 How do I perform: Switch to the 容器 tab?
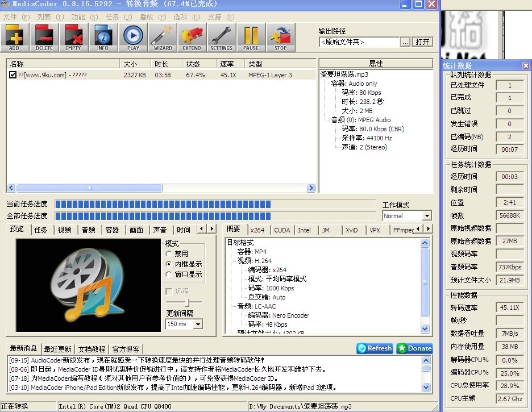[x=113, y=230]
